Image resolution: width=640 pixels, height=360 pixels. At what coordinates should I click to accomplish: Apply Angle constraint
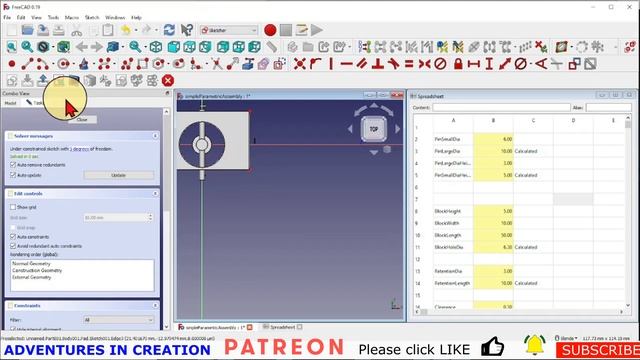click(541, 64)
